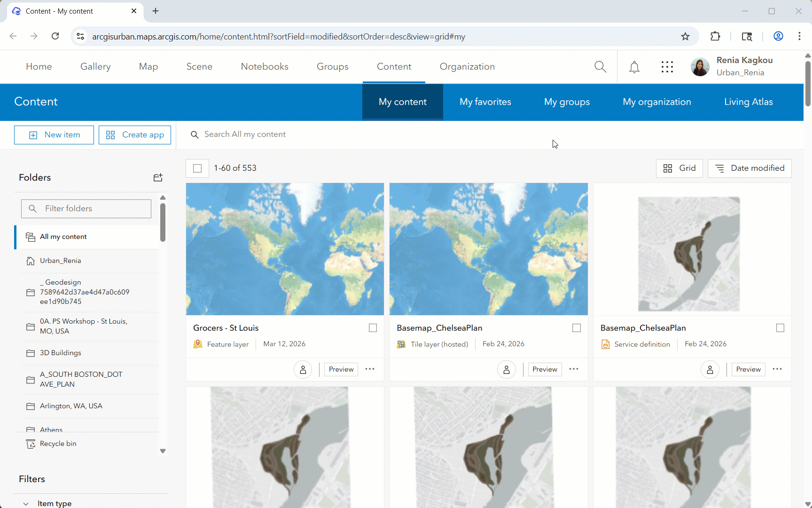The height and width of the screenshot is (508, 812).
Task: Check the Grocers - St Louis item checkbox
Action: (373, 328)
